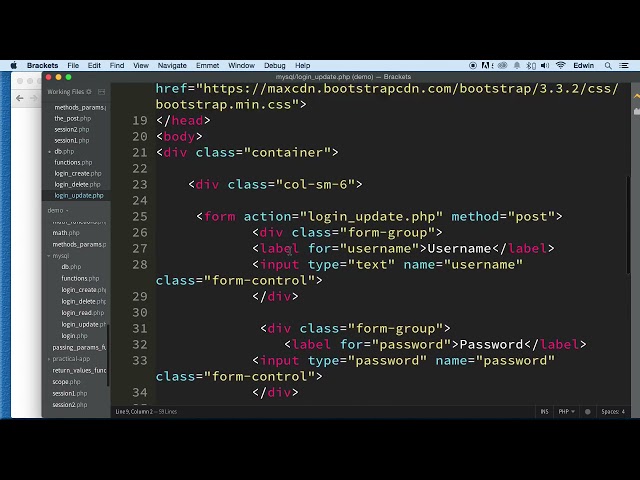Click the Apple menu icon

13,65
